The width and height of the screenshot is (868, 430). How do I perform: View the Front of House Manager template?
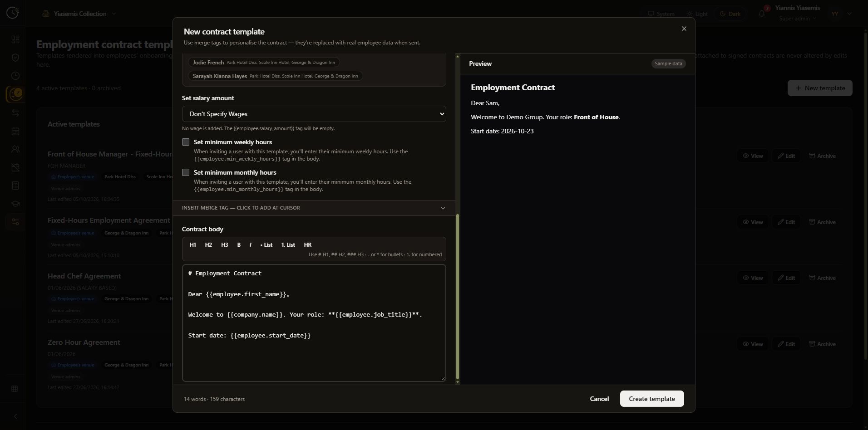(x=752, y=156)
